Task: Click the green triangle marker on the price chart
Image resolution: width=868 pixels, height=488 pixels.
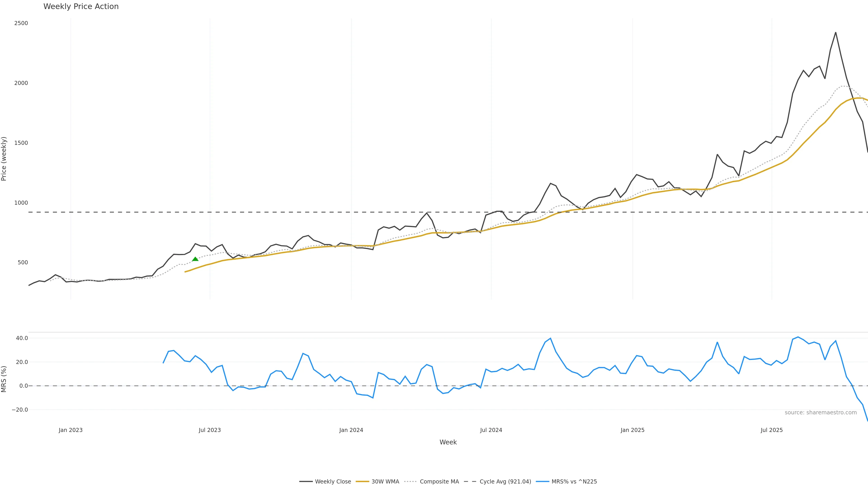Action: click(x=195, y=259)
